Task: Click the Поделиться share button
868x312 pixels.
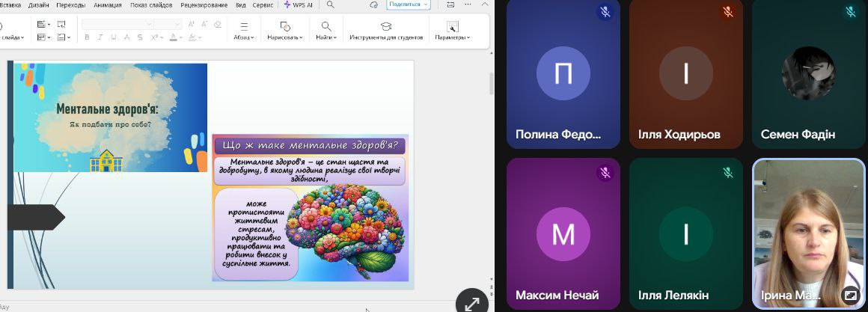Action: click(x=409, y=4)
